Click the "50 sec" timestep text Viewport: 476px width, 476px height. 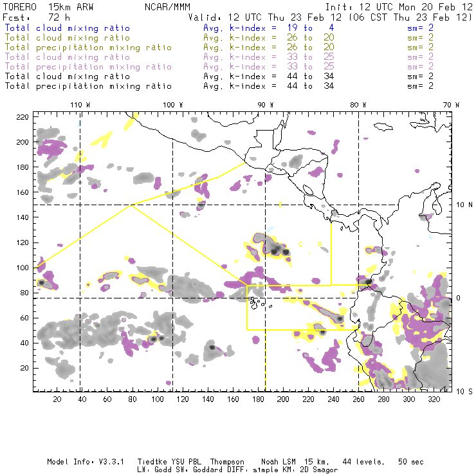pyautogui.click(x=411, y=462)
